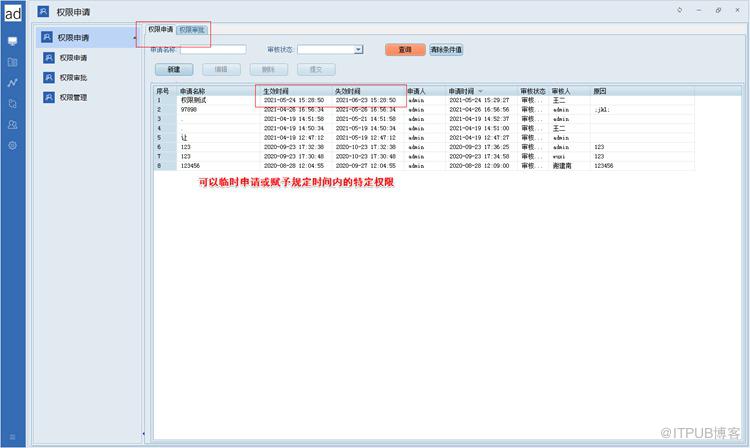Click row number 3 cell
750x448 pixels.
click(x=165, y=119)
